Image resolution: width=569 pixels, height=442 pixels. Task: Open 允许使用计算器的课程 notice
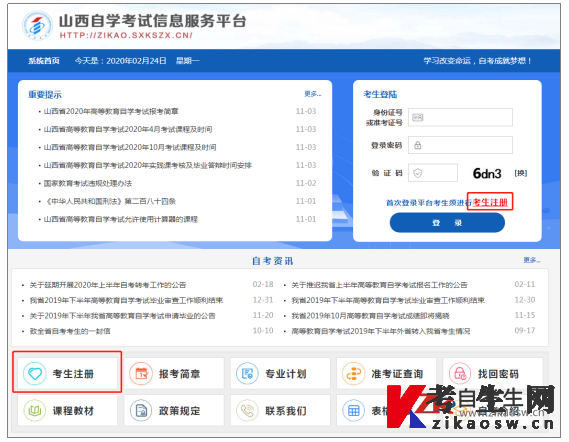[121, 220]
